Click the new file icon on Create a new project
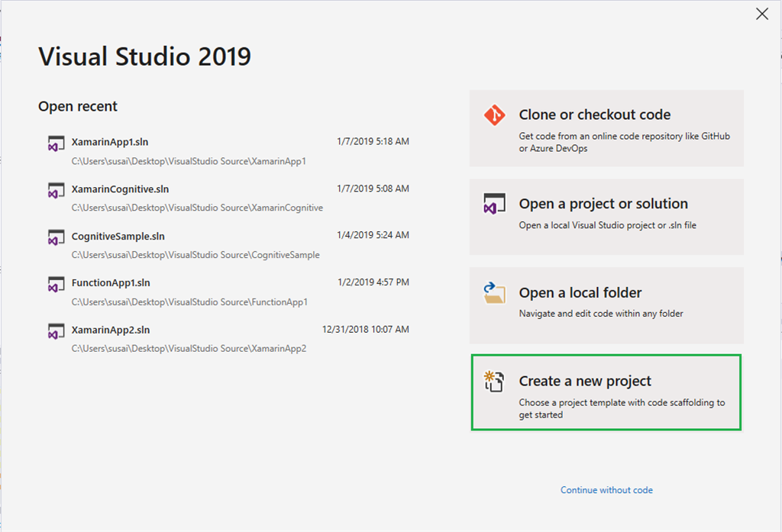 [494, 382]
